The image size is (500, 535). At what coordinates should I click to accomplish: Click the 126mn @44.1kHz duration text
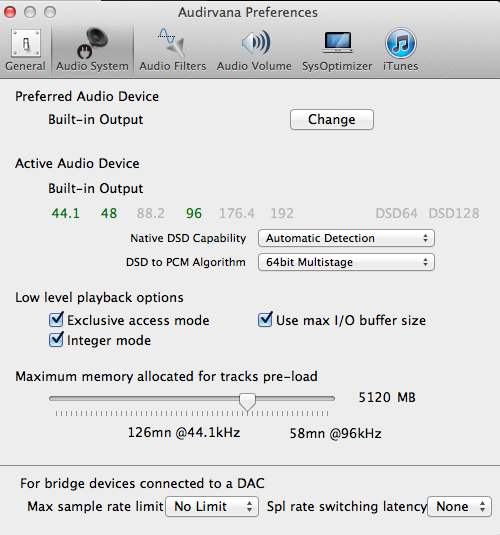pyautogui.click(x=184, y=433)
